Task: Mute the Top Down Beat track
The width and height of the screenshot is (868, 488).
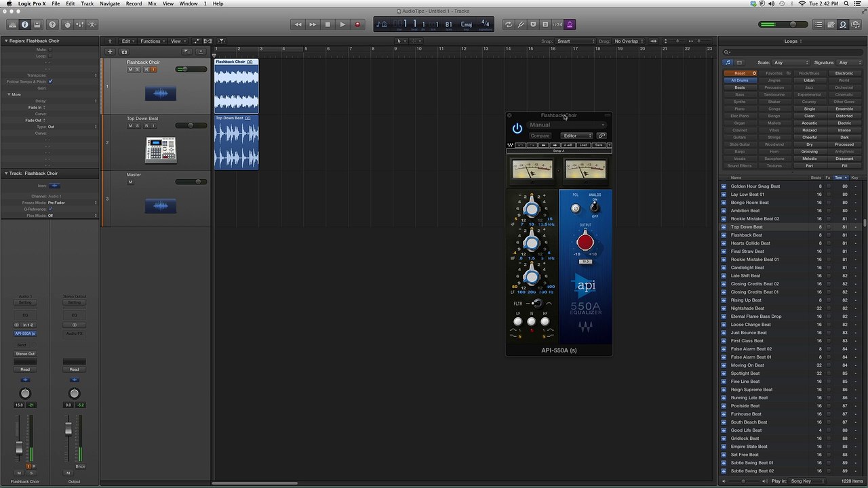Action: coord(131,125)
